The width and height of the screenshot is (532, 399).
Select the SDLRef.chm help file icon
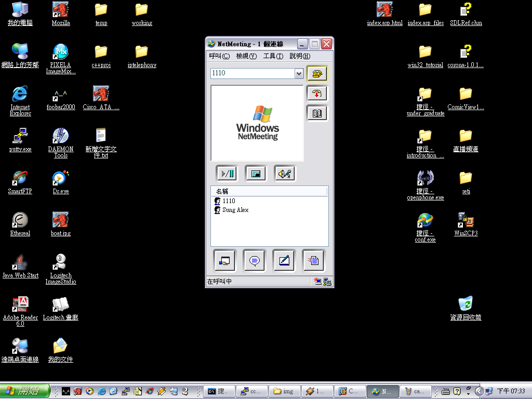tap(466, 14)
